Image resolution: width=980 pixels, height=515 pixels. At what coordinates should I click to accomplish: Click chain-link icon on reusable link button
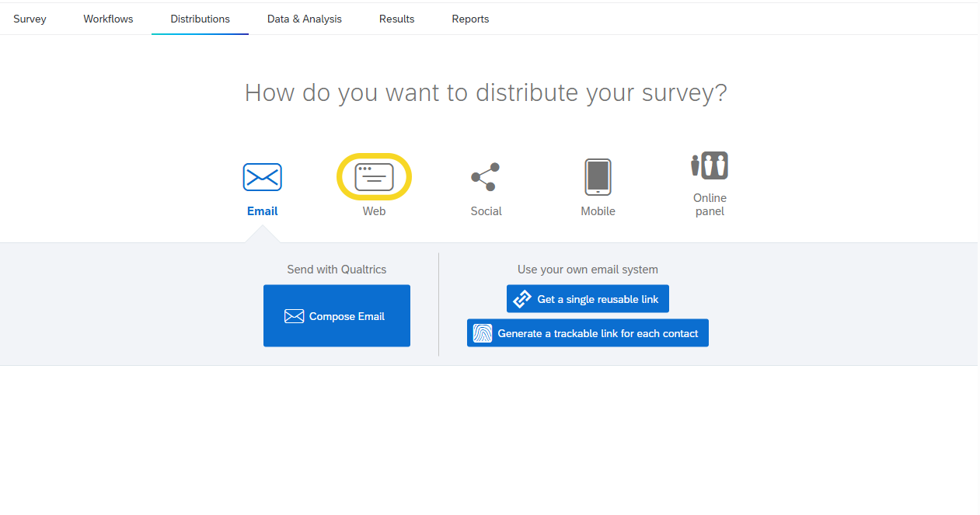pyautogui.click(x=523, y=299)
